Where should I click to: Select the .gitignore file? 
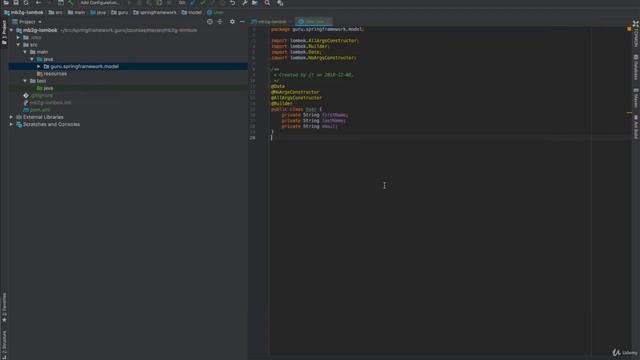point(38,96)
